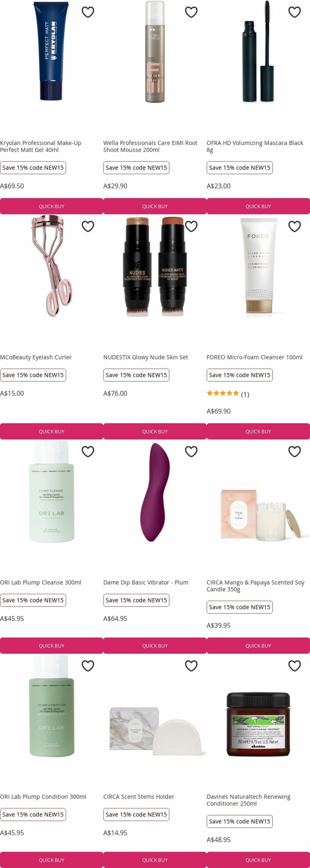Screen dimensions: 310x868
Task: Favorite the Wella EIMI Root Shoot Mousse
Action: pyautogui.click(x=191, y=12)
